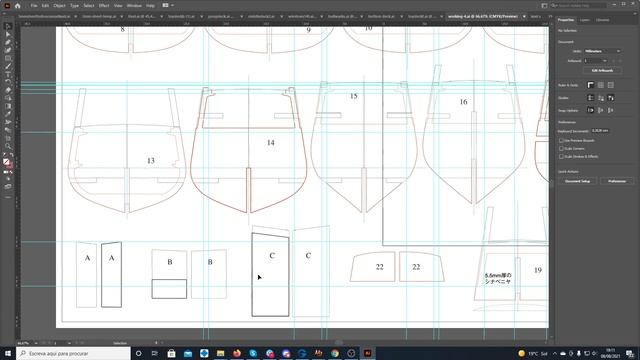
Task: Expand the Arrange Documents dropdown arrow
Action: [x=172, y=5]
